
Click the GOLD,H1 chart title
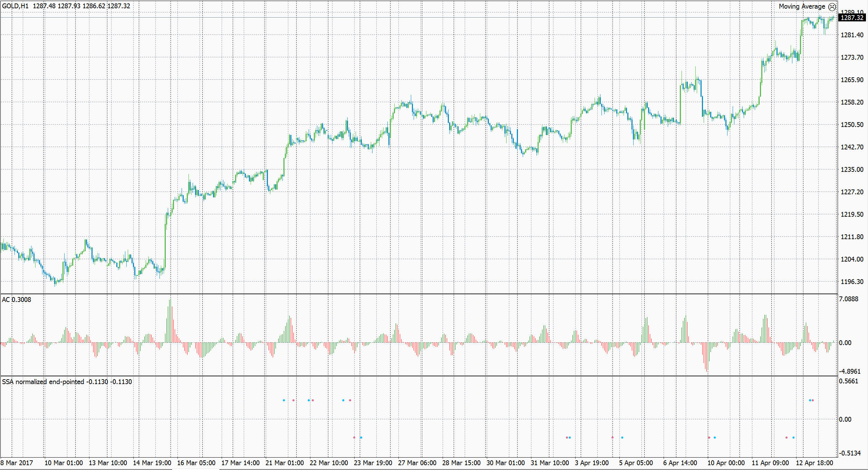tap(15, 6)
